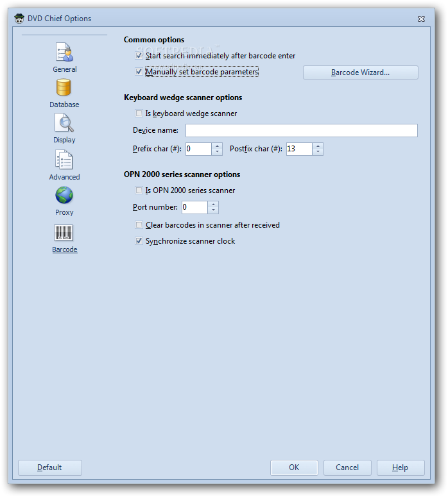Click the Postfix char number field
The height and width of the screenshot is (497, 448).
click(299, 149)
